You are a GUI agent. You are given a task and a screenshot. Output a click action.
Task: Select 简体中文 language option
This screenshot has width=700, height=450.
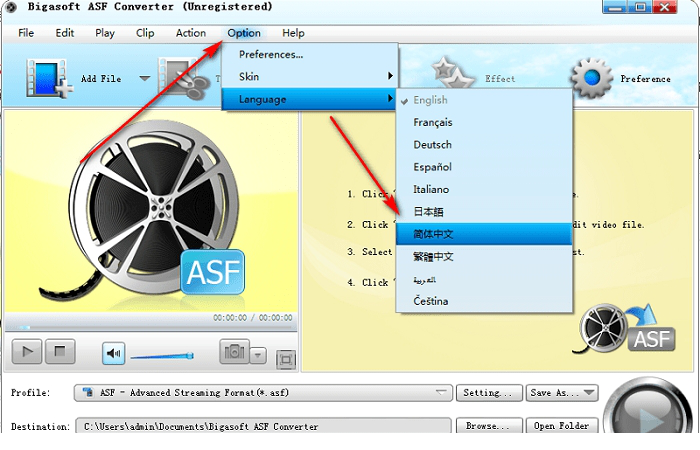click(x=434, y=234)
